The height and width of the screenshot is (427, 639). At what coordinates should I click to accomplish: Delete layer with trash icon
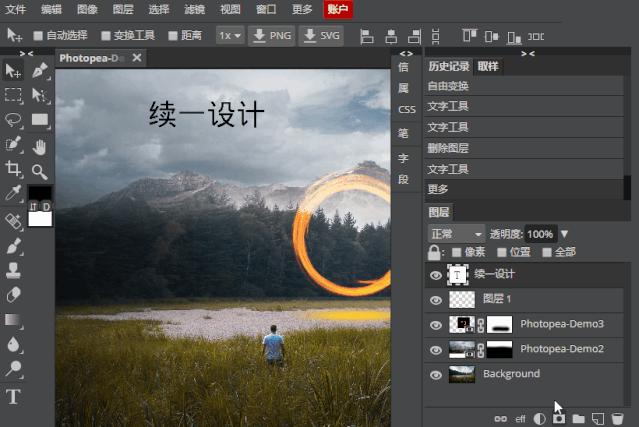[617, 419]
